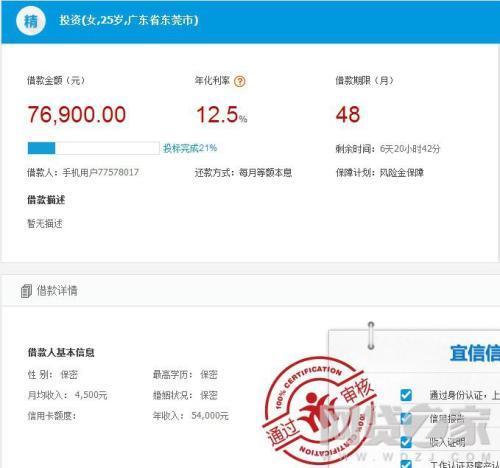The height and width of the screenshot is (468, 500).
Task: Click the 最高学历 保密 field
Action: [x=185, y=375]
